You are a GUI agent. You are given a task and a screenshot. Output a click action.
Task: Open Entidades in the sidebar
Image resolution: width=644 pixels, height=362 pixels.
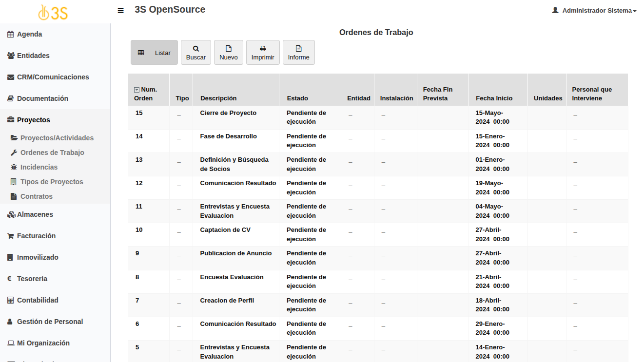(33, 56)
